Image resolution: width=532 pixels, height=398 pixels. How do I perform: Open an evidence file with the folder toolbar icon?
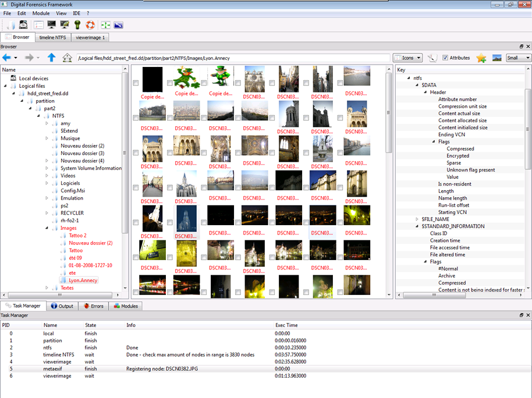10,24
